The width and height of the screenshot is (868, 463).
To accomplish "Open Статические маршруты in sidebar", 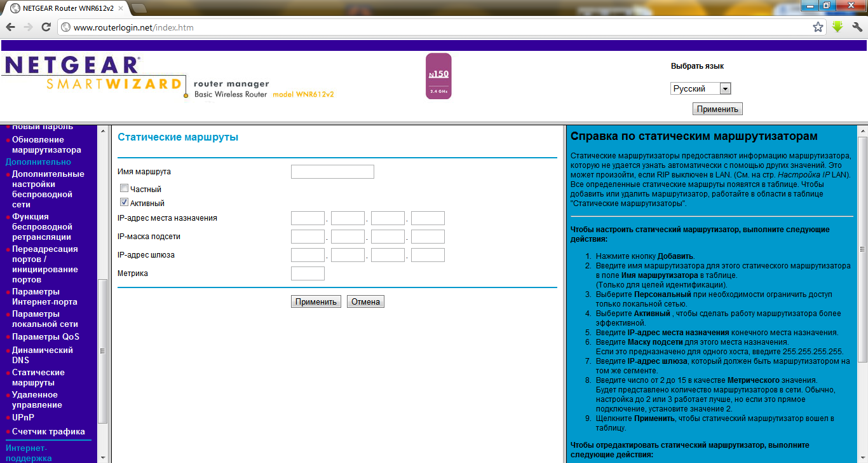I will coord(38,377).
